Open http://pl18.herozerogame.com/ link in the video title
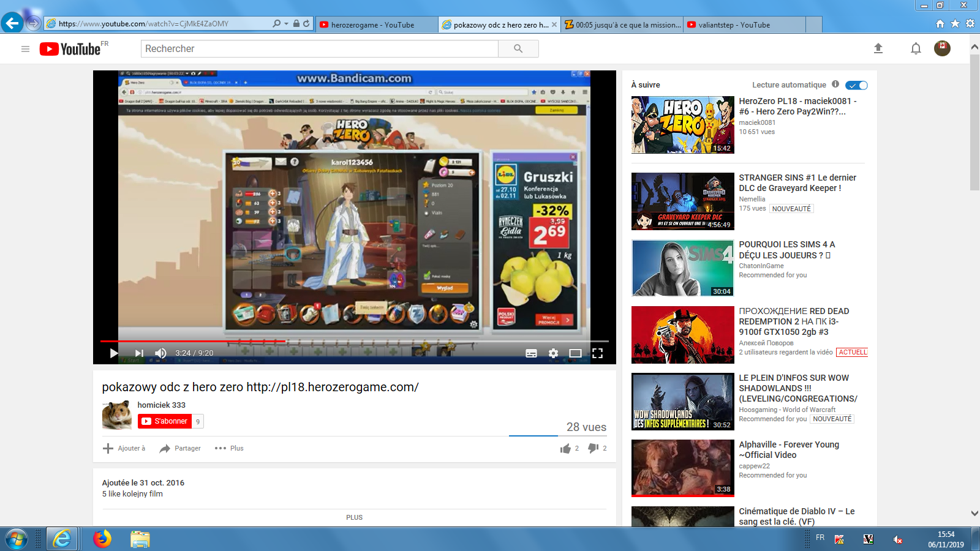The width and height of the screenshot is (980, 551). pyautogui.click(x=333, y=387)
